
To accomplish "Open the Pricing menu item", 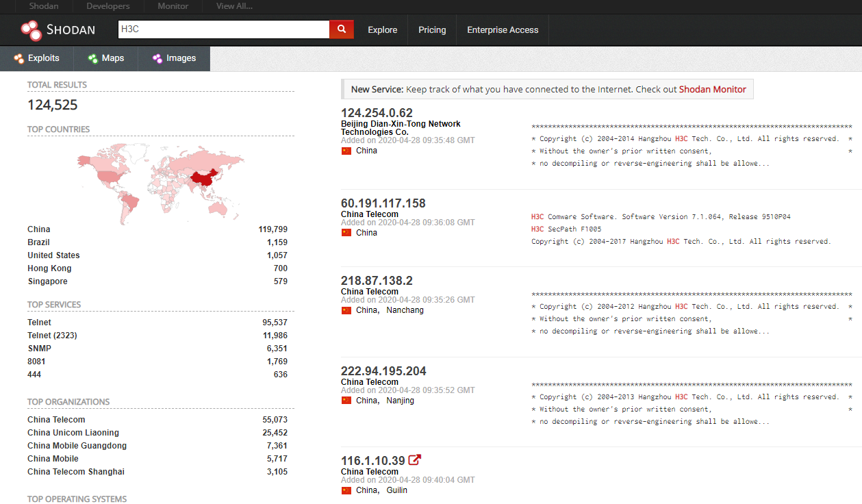I will point(432,30).
